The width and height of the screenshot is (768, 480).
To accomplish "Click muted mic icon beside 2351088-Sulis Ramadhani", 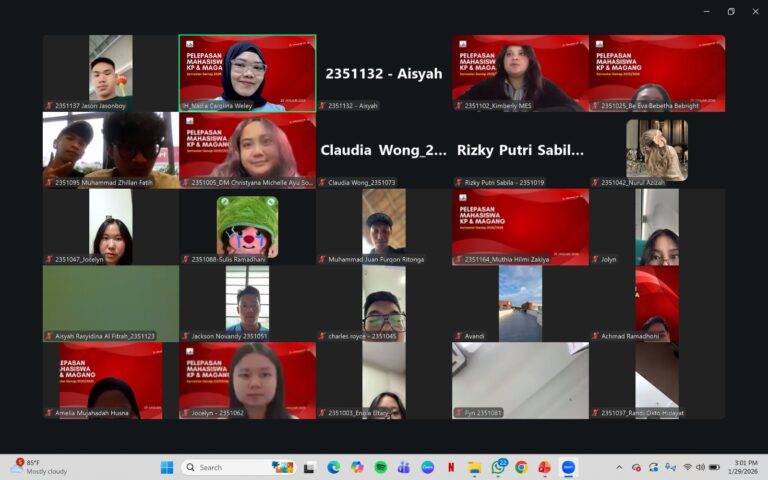I will coord(186,260).
